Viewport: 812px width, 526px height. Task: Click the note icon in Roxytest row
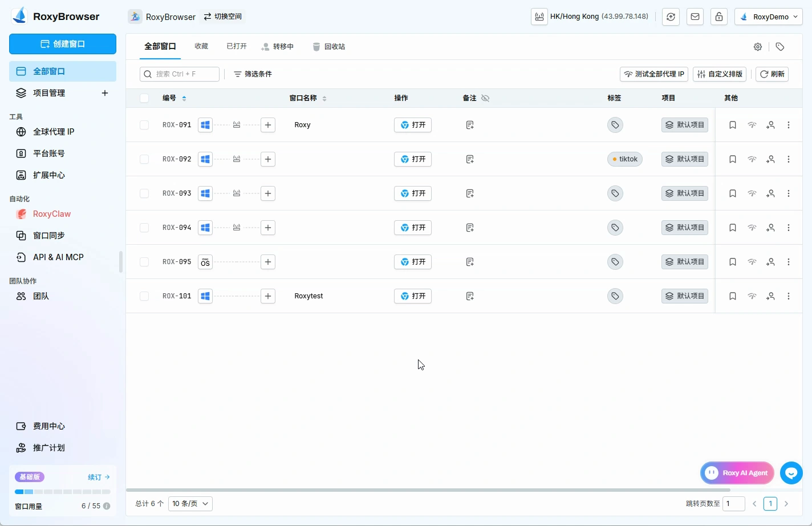[x=470, y=296]
